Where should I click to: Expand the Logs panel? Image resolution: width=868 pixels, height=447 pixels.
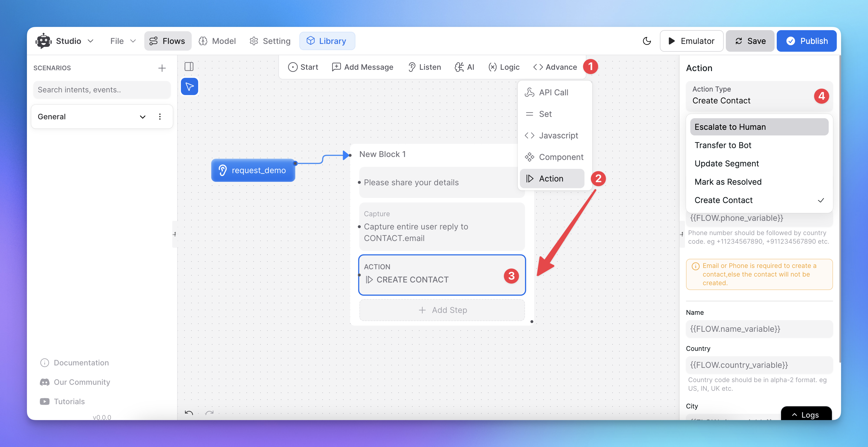pos(806,414)
